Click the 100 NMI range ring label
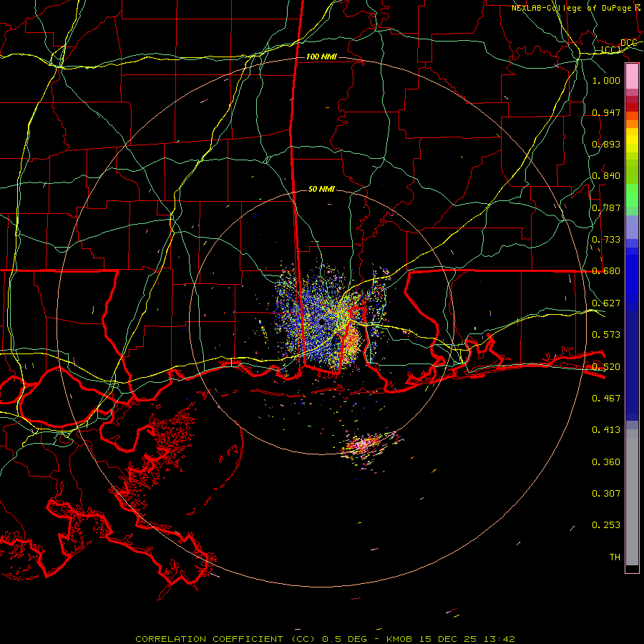This screenshot has width=644, height=644. 321,57
